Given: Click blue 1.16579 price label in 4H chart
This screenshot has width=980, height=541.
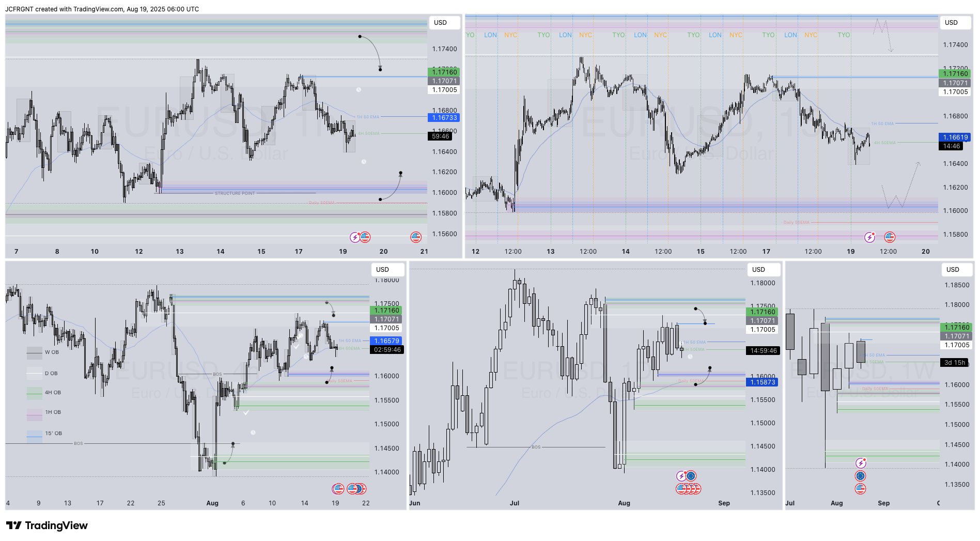Looking at the screenshot, I should click(x=386, y=341).
